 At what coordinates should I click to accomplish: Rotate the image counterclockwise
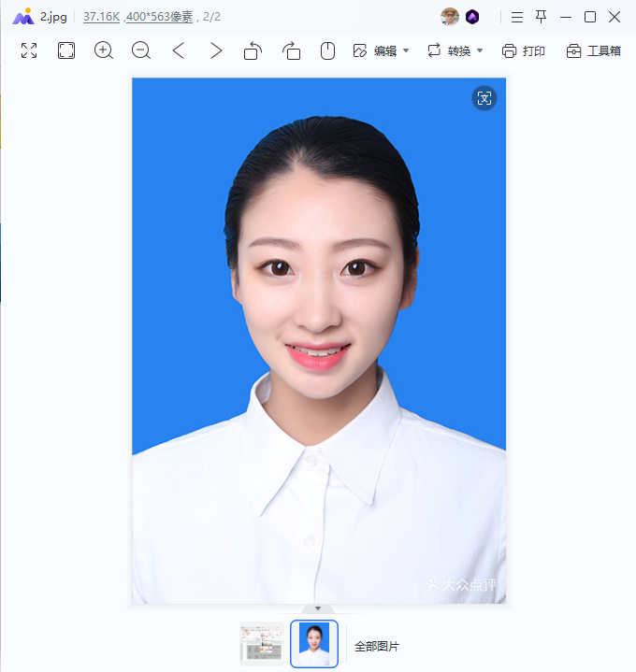click(x=253, y=50)
